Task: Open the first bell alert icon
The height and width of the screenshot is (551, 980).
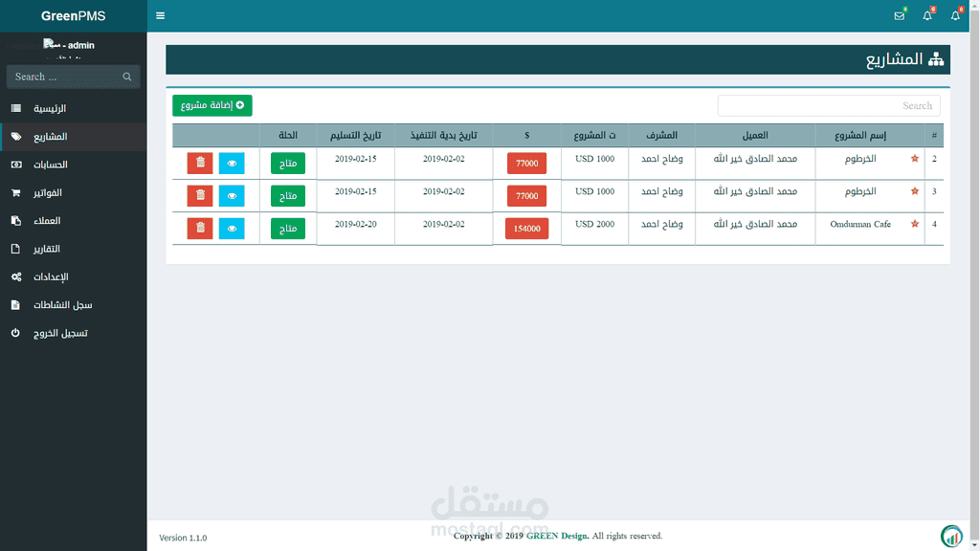Action: point(927,15)
